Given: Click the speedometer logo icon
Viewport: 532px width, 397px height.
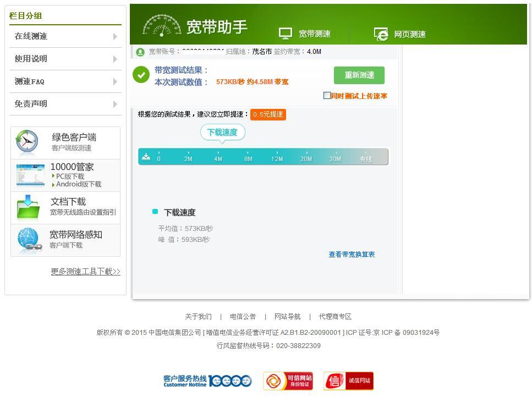Looking at the screenshot, I should [161, 25].
